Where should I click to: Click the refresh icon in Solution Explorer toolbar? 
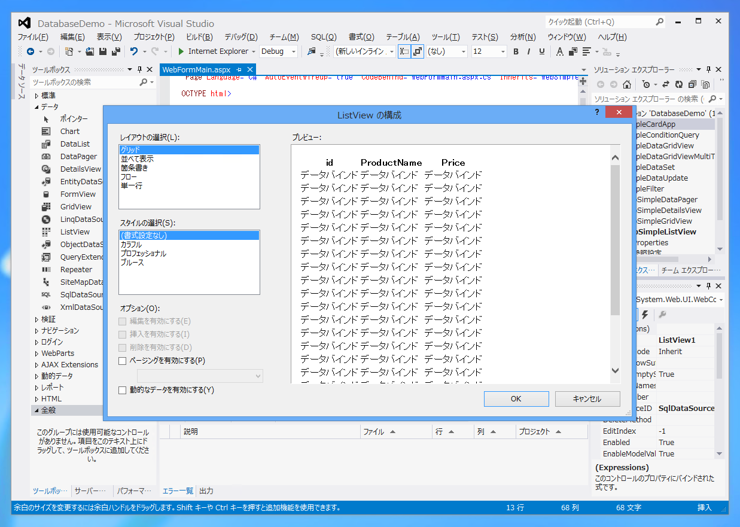coord(679,84)
